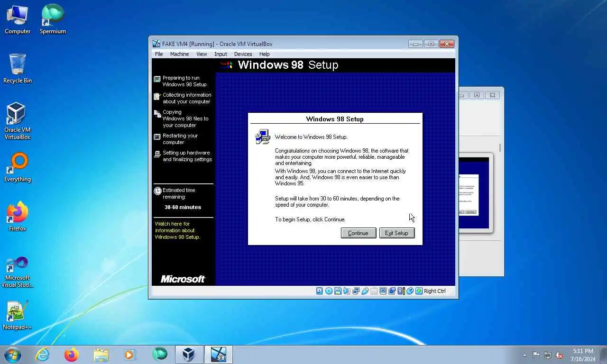Screen dimensions: 607x364
Task: Click the '30-60 minutes' estimated time text
Action: (x=183, y=207)
